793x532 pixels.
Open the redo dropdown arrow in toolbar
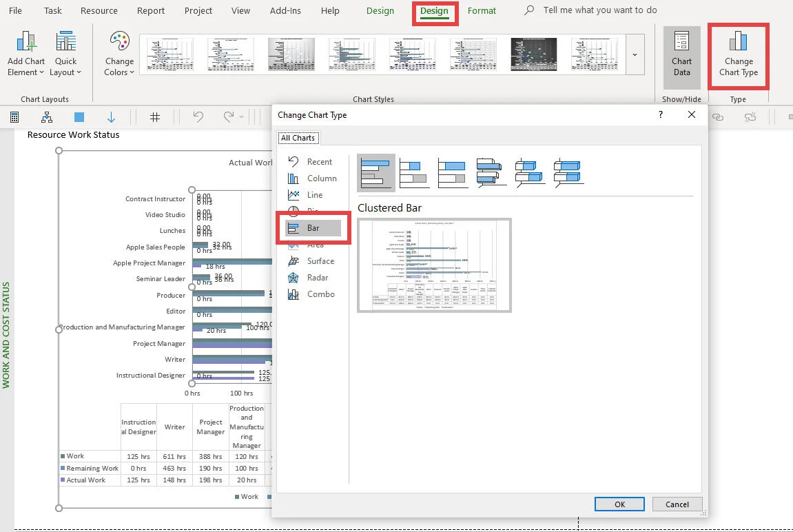point(241,117)
